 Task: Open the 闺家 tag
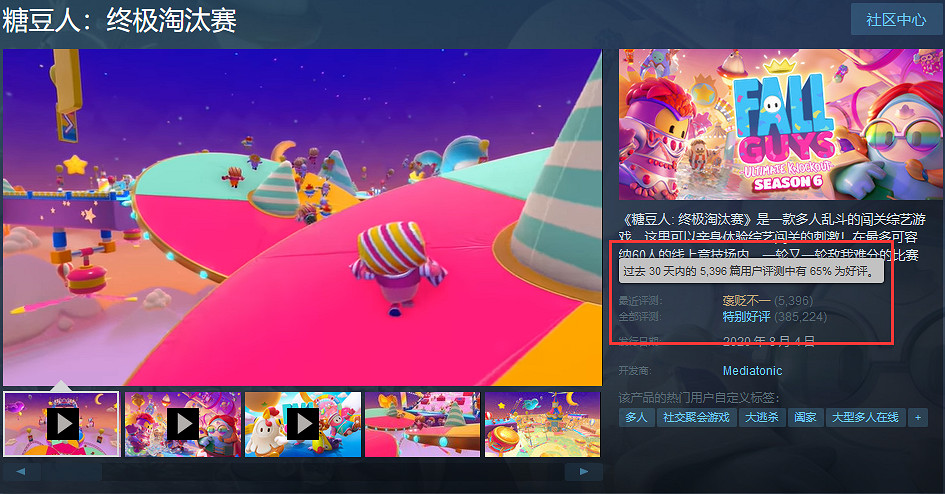[x=805, y=417]
